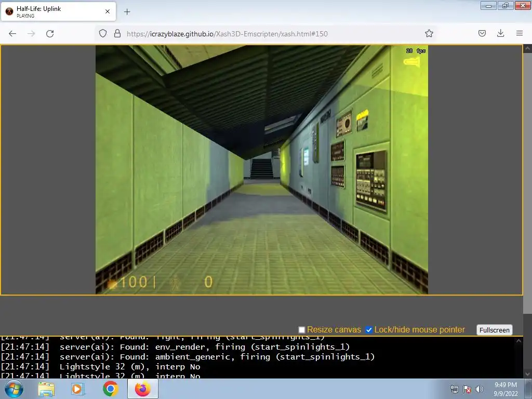Open the tracking protection shield icon
The height and width of the screenshot is (399, 532).
click(103, 33)
